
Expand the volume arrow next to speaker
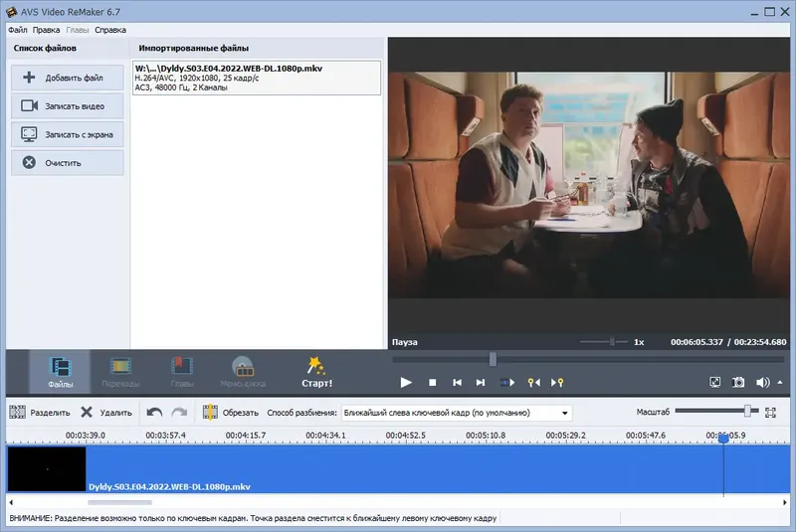(x=780, y=383)
